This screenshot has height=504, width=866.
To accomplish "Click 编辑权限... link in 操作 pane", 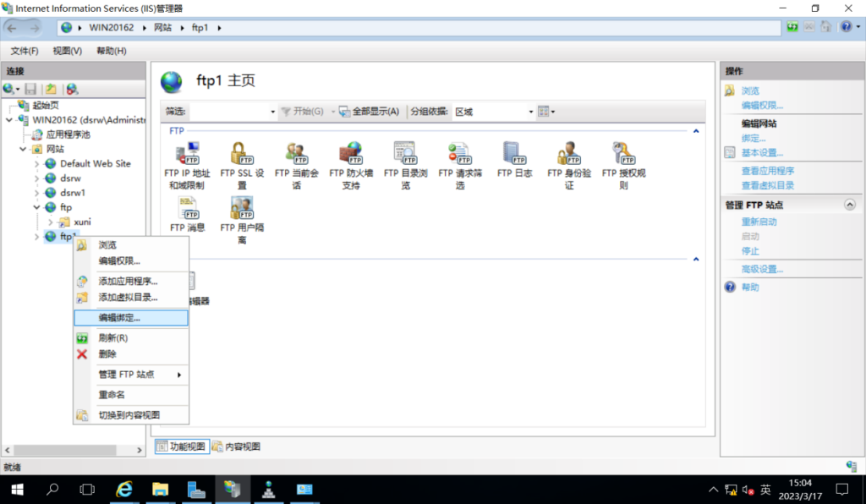I will pos(762,106).
